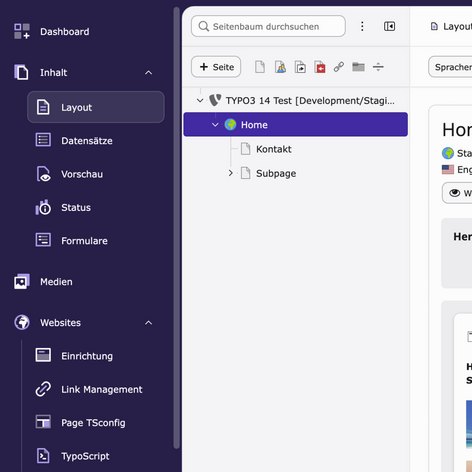Select the Kontakt page

point(274,149)
